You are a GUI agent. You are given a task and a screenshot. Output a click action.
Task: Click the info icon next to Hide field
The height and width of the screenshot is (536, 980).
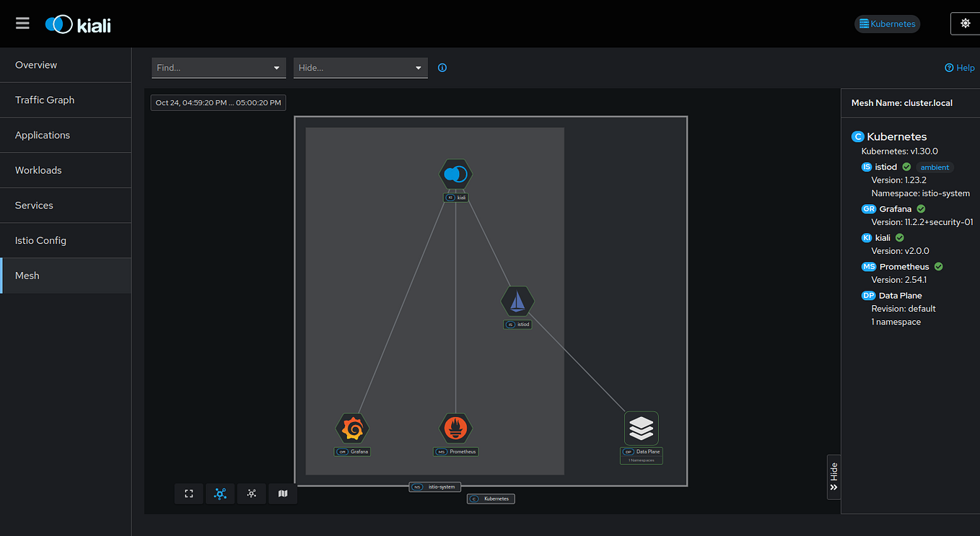click(x=442, y=67)
